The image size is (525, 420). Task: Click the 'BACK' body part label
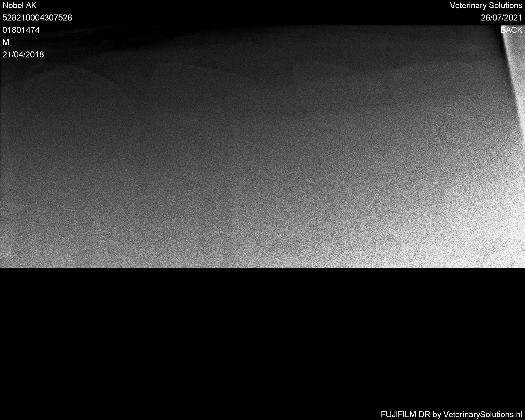tap(511, 30)
